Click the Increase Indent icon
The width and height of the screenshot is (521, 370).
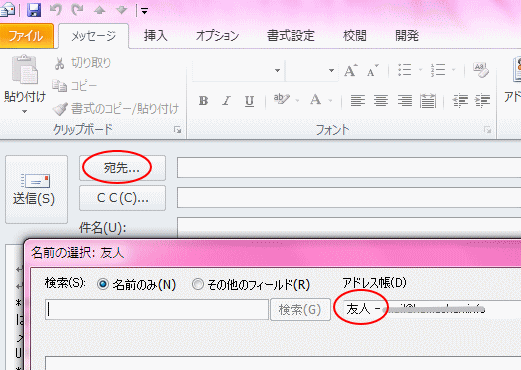point(483,100)
